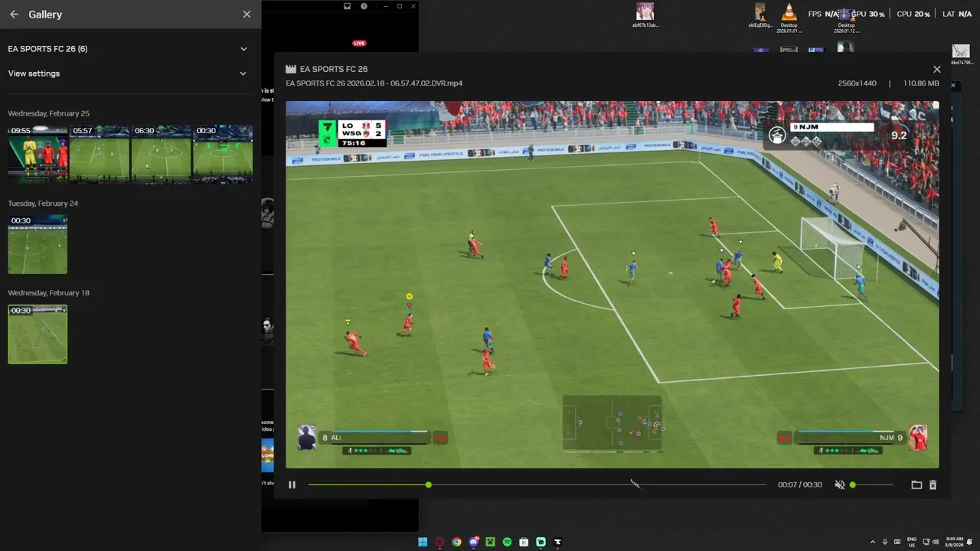Delete the clip with trash icon

point(933,484)
